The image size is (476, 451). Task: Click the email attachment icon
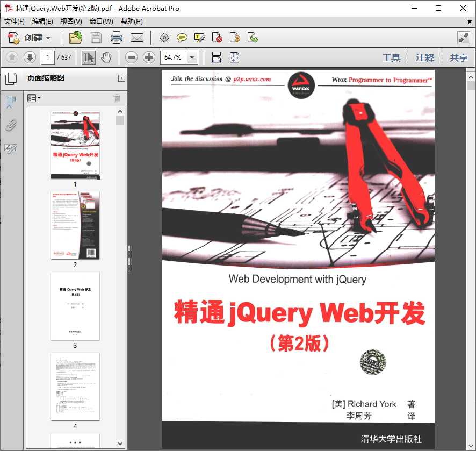point(138,38)
